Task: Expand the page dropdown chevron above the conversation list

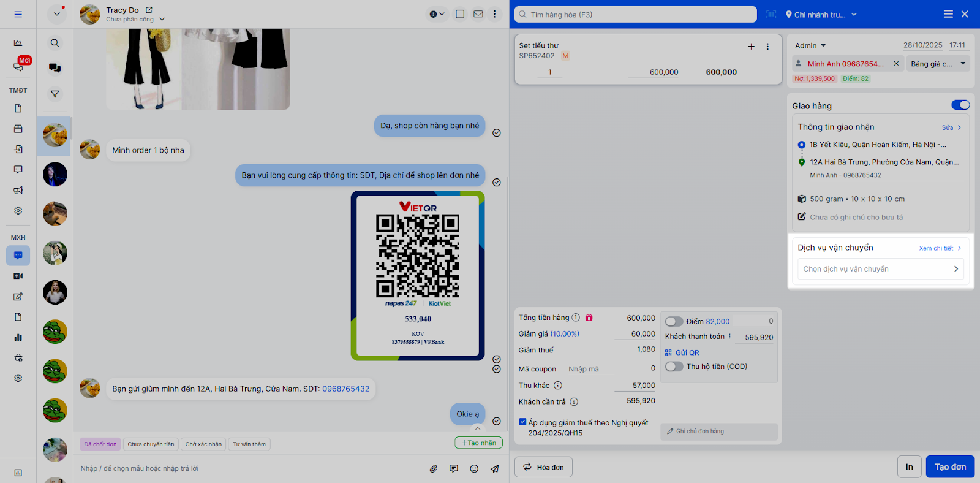Action: (x=56, y=14)
